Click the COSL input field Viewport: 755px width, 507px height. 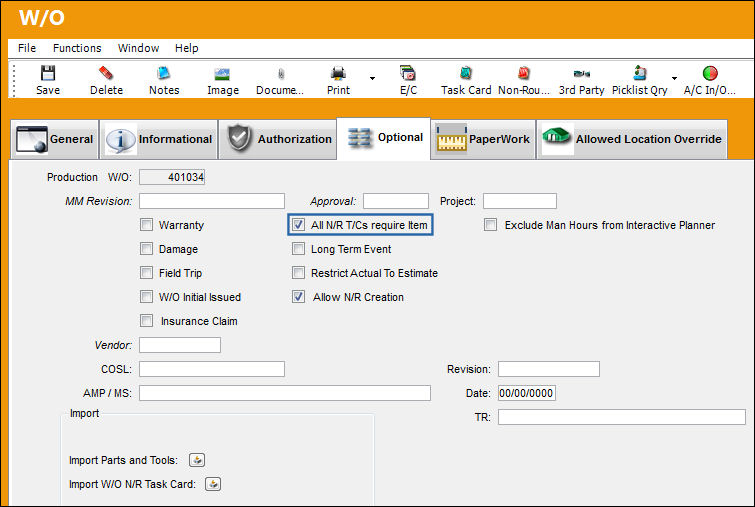[212, 369]
